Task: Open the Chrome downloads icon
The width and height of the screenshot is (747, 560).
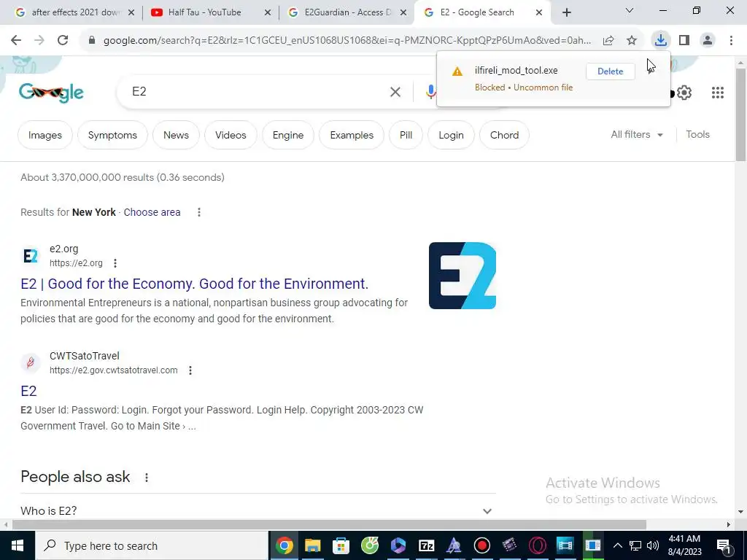Action: 660,41
